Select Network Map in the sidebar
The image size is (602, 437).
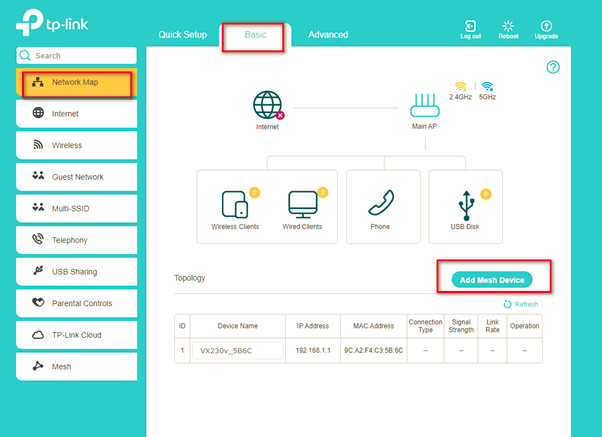point(76,82)
